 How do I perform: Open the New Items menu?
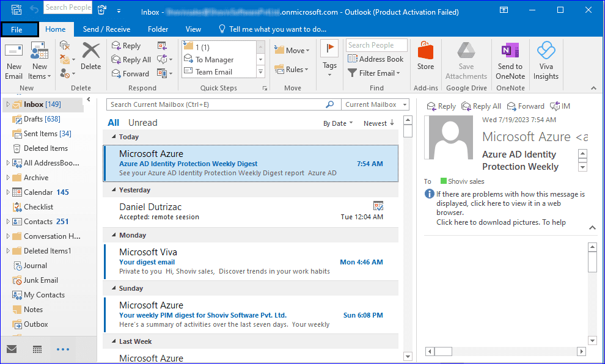click(39, 60)
